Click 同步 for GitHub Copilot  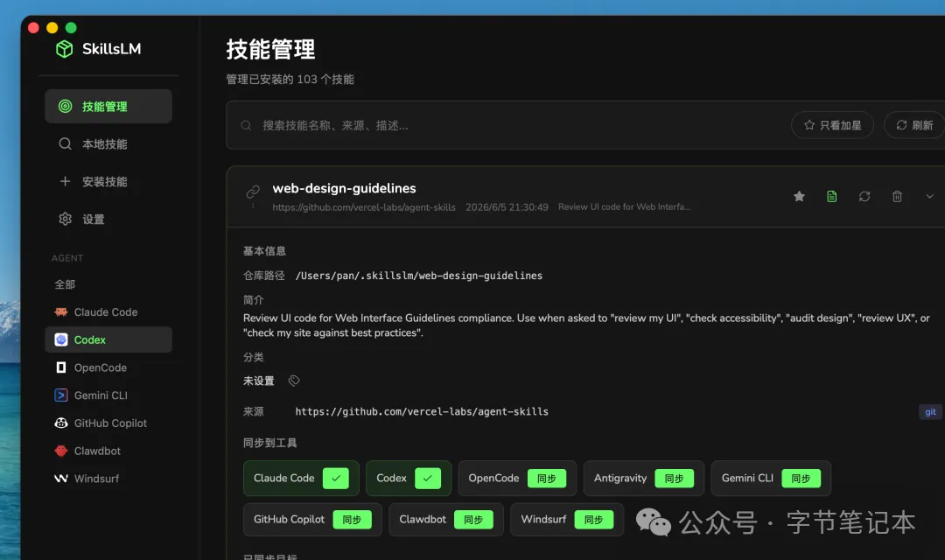coord(352,520)
